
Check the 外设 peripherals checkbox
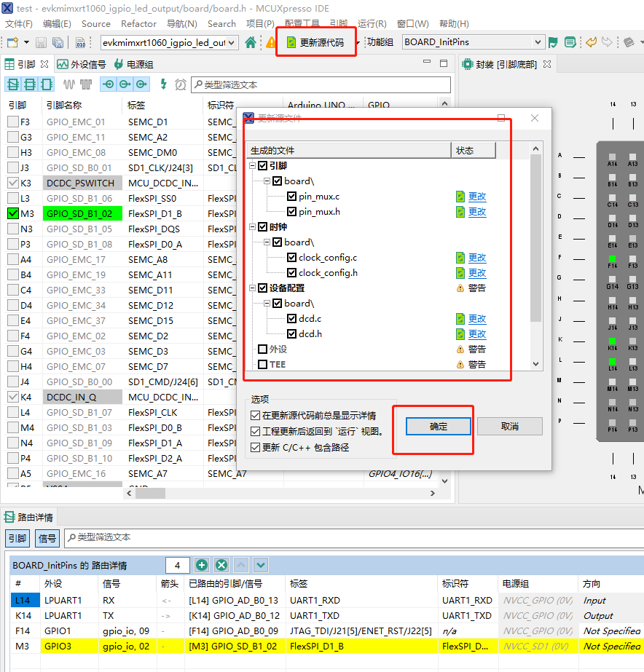[263, 349]
